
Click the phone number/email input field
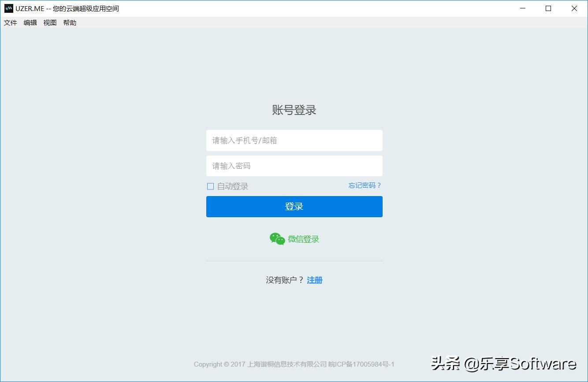click(294, 140)
